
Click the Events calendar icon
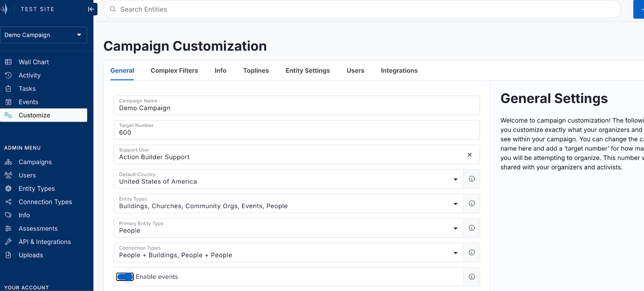8,102
